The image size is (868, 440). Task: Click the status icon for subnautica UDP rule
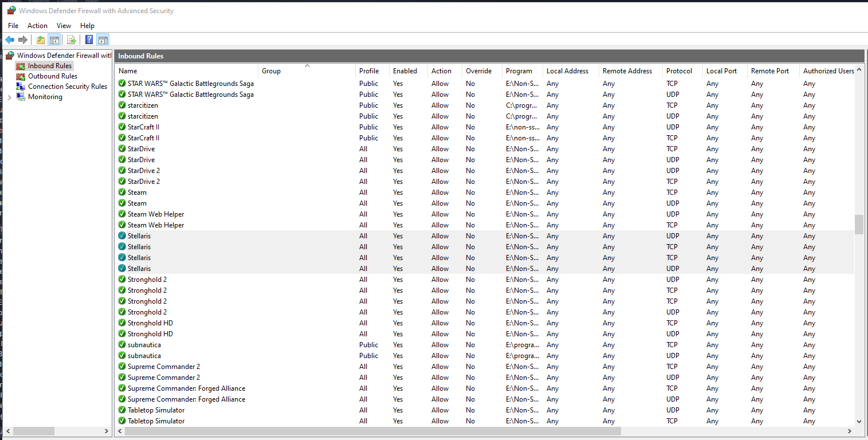122,356
